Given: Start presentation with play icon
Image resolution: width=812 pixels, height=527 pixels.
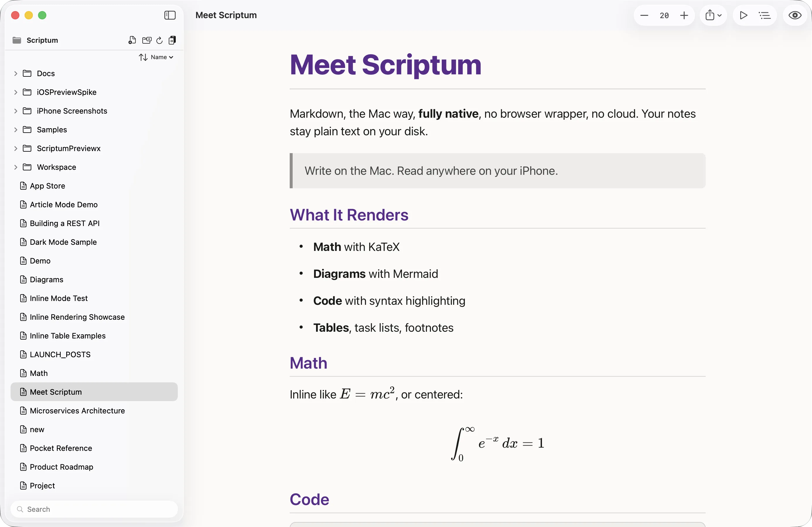Looking at the screenshot, I should tap(743, 15).
